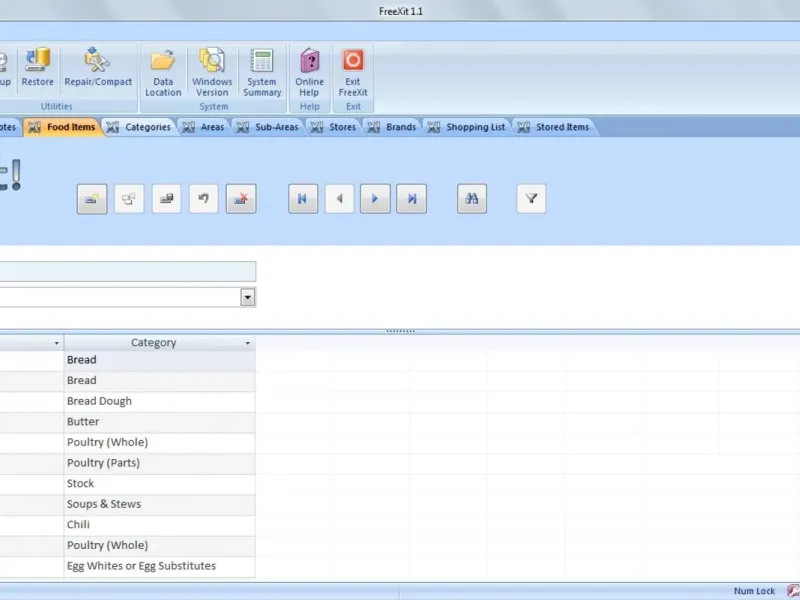Select Egg Whites or Egg Substitutes cell
This screenshot has height=600, width=800.
coord(160,566)
